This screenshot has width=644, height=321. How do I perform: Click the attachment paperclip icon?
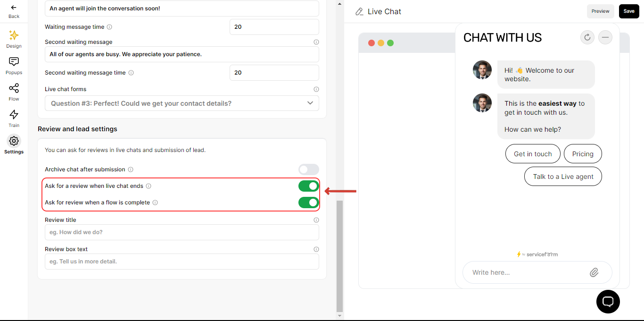tap(594, 272)
